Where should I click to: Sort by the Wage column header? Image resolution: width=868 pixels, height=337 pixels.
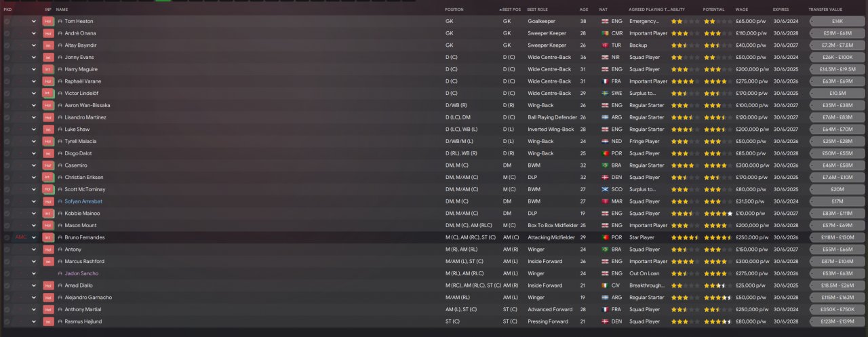click(x=742, y=9)
